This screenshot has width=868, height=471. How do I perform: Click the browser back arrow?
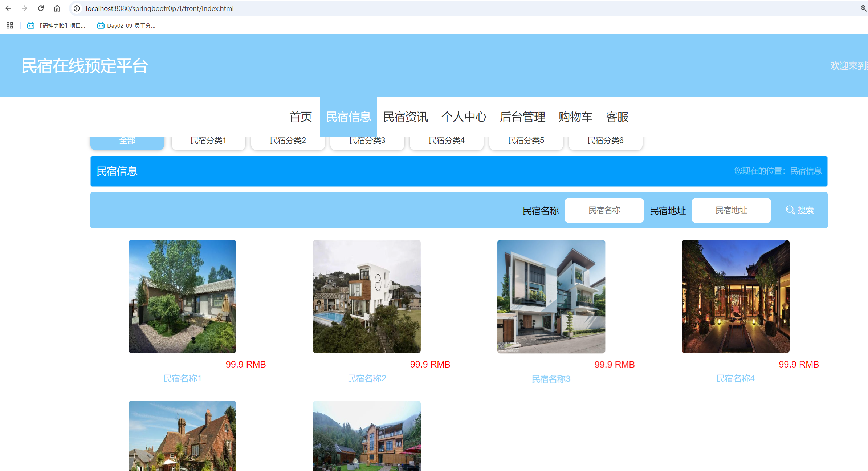click(8, 8)
